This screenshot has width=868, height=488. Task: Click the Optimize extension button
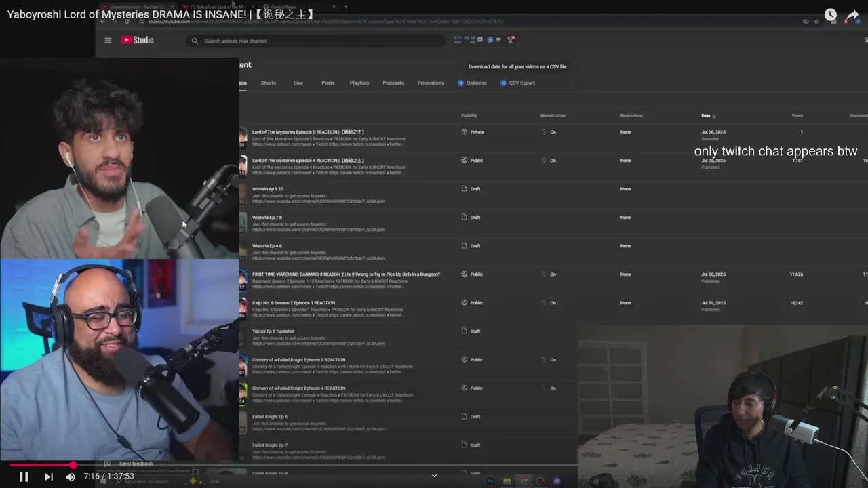[473, 83]
